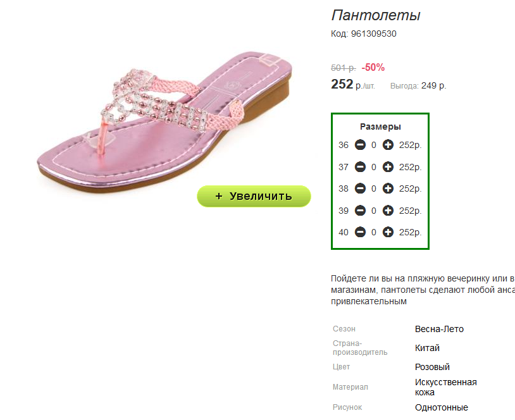Click the product code 961309530

[x=373, y=34]
